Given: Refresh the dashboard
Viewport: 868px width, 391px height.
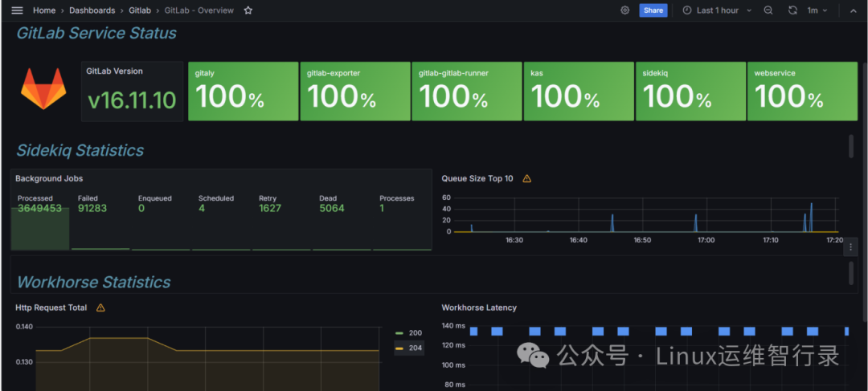Looking at the screenshot, I should pos(792,10).
